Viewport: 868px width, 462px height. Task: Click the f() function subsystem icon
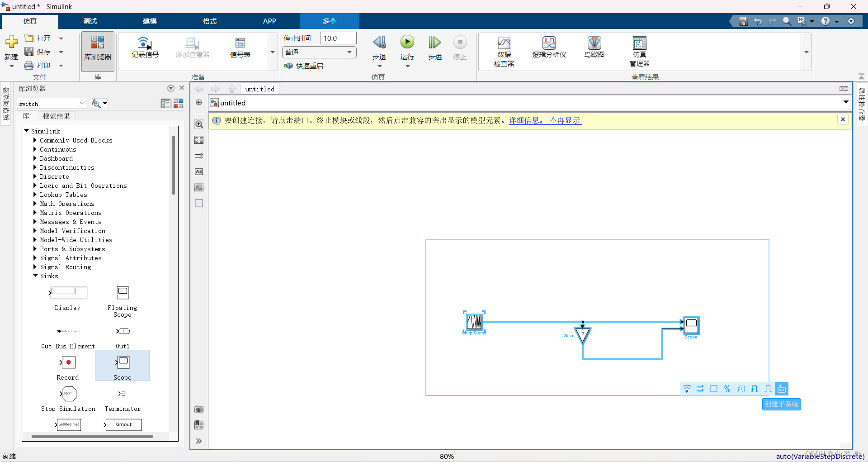point(741,389)
